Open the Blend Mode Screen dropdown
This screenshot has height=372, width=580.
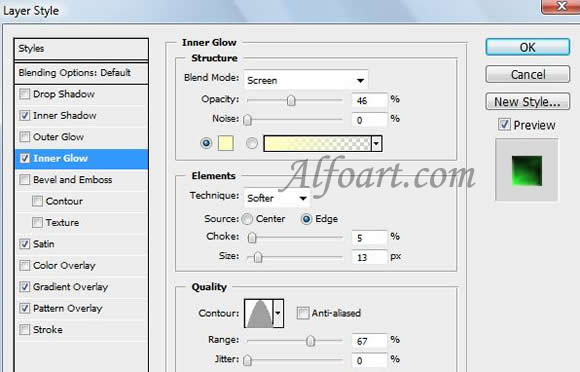pyautogui.click(x=306, y=80)
